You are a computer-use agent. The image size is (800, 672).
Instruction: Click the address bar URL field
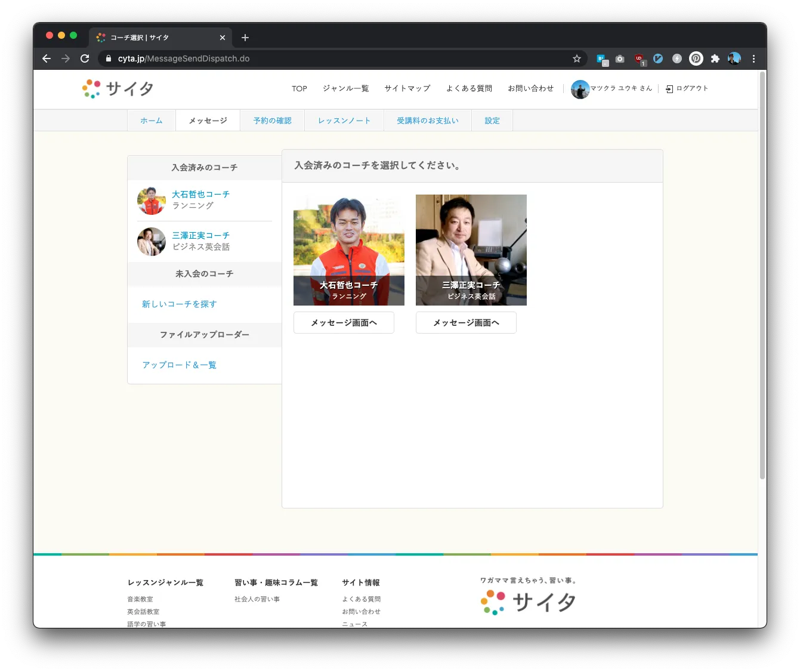point(334,58)
